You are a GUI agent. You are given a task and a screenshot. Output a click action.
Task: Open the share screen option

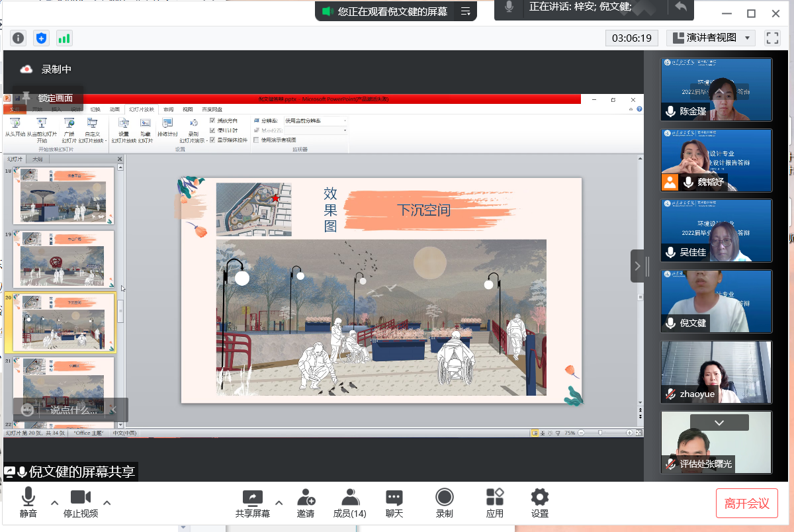point(252,498)
